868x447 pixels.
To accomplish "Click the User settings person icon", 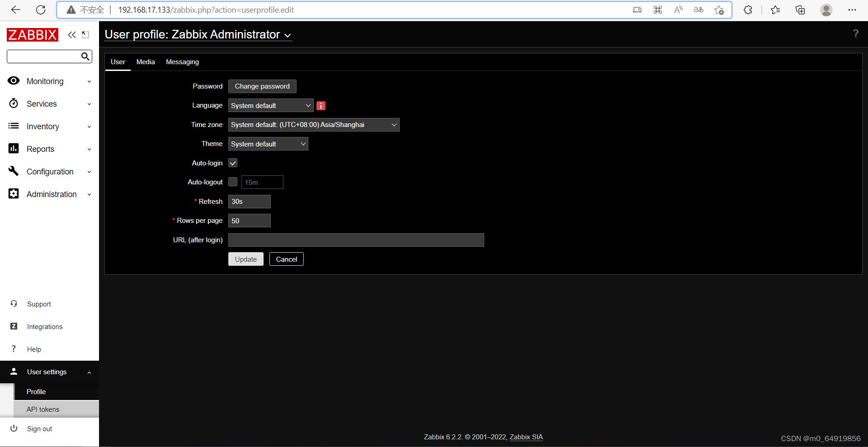I will (x=14, y=372).
